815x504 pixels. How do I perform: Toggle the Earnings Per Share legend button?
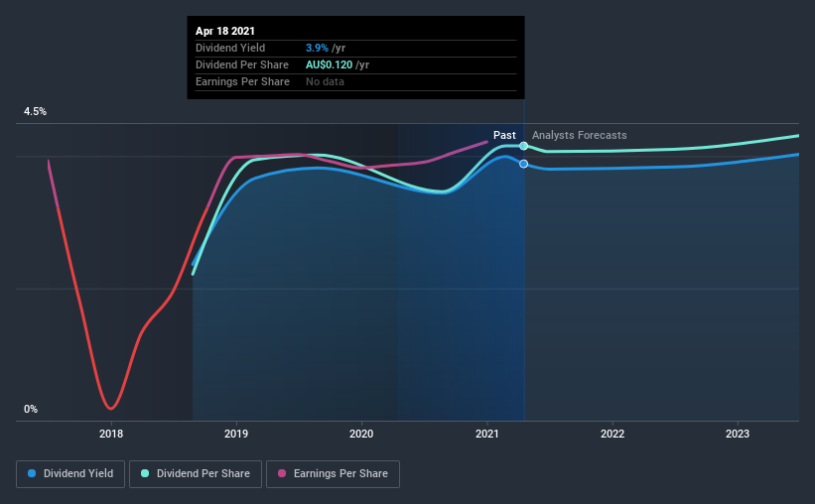coord(333,474)
